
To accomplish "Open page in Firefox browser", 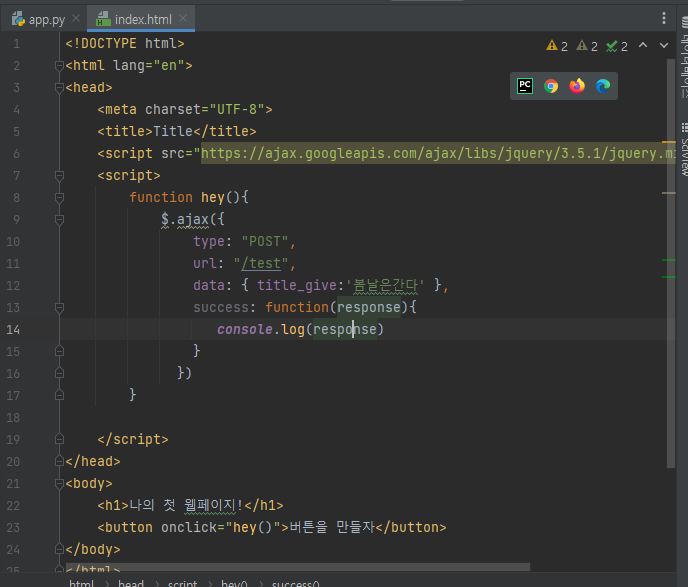I will [x=577, y=86].
